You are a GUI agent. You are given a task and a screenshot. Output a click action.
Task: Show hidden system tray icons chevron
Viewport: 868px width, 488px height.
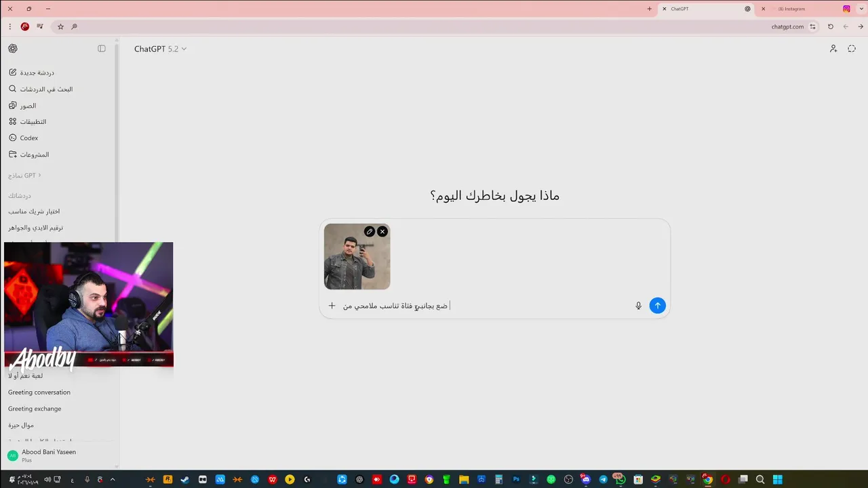pos(113,479)
